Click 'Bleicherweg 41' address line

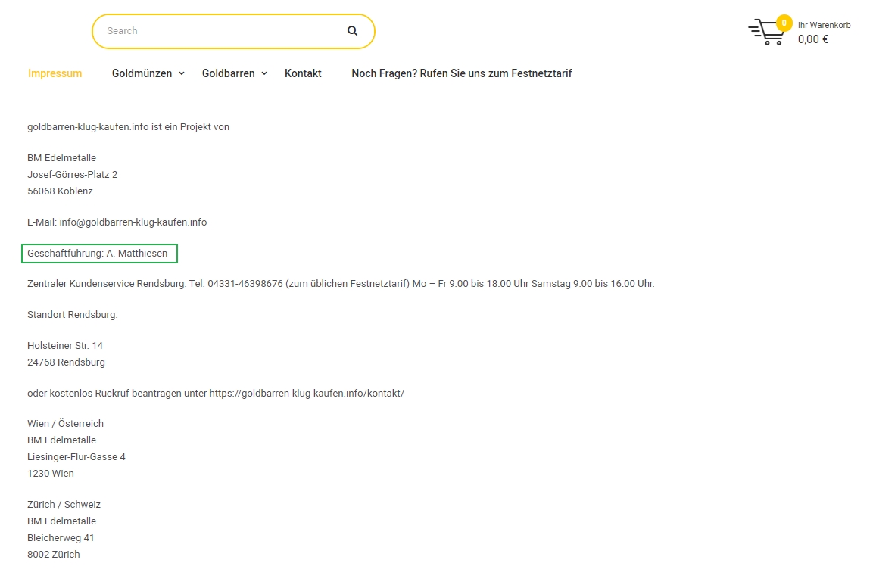(61, 538)
